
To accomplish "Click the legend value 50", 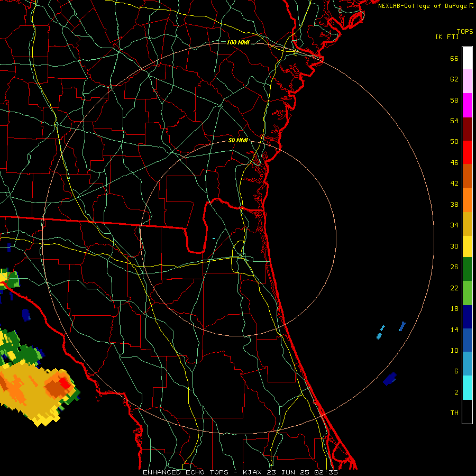I will (x=454, y=142).
